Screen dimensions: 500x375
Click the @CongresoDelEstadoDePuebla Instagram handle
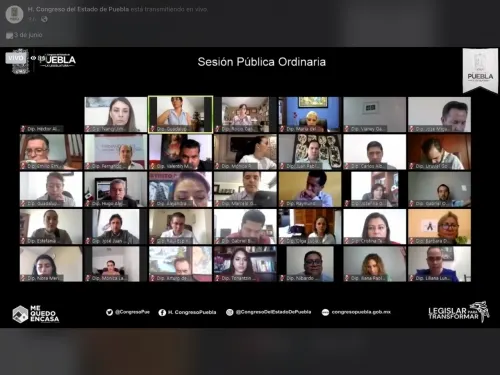[x=273, y=312]
